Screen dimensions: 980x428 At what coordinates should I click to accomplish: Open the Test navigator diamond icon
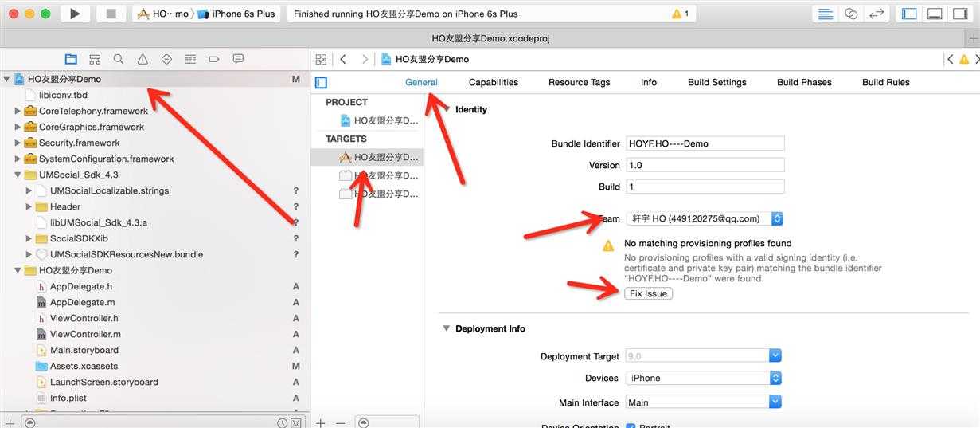[166, 59]
